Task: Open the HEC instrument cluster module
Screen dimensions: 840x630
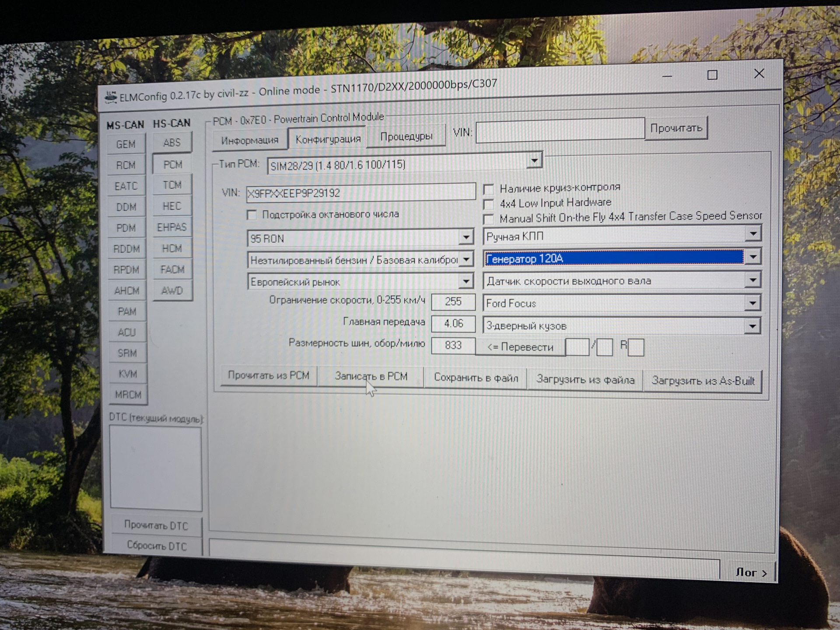Action: coord(172,206)
